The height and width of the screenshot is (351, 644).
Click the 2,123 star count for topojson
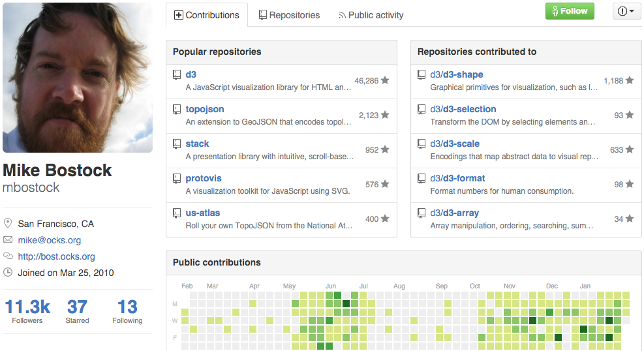369,115
